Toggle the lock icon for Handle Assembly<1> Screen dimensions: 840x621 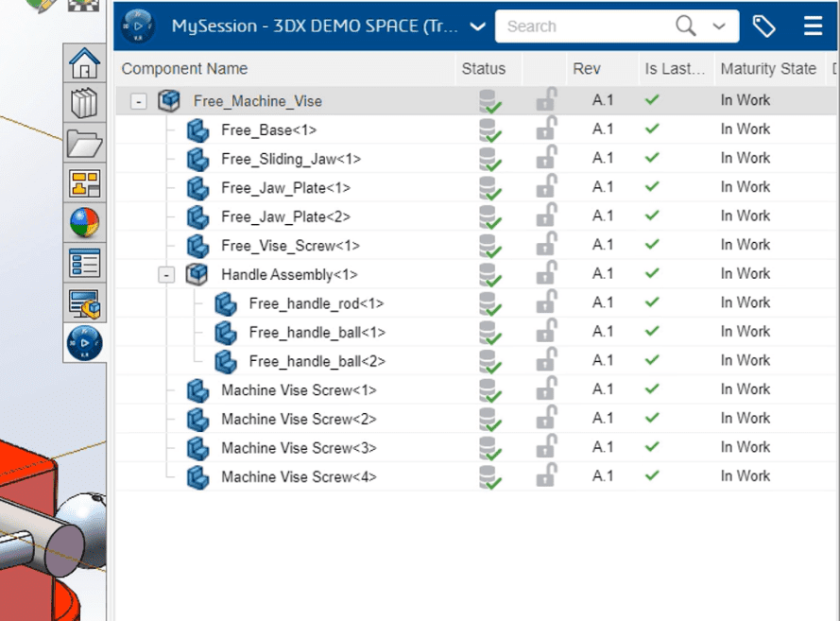point(546,273)
